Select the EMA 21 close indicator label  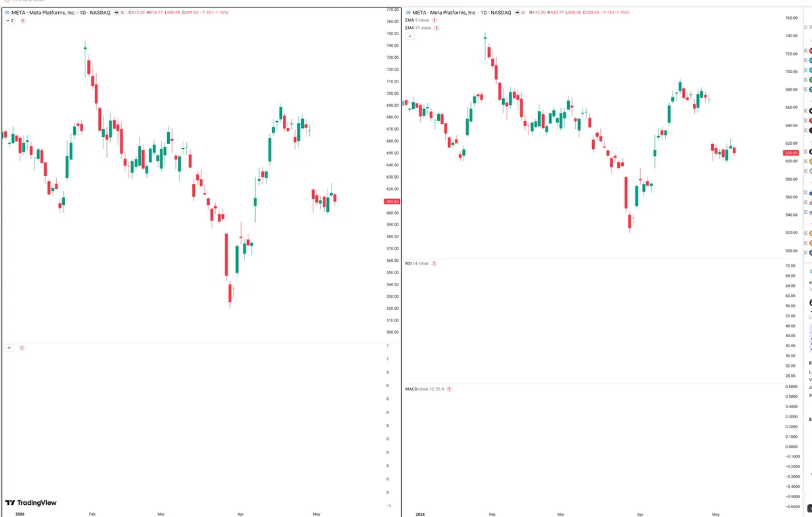click(x=418, y=28)
